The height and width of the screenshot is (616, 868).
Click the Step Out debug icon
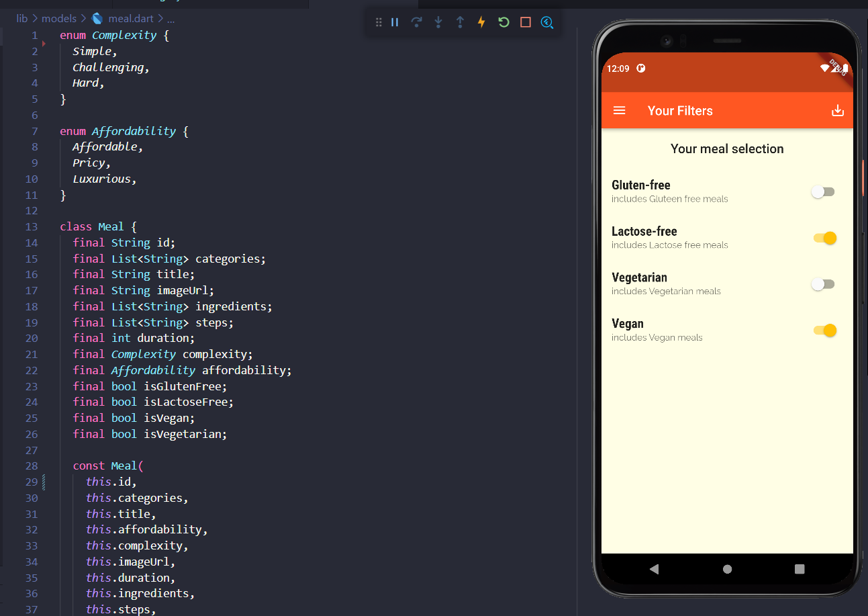click(460, 22)
